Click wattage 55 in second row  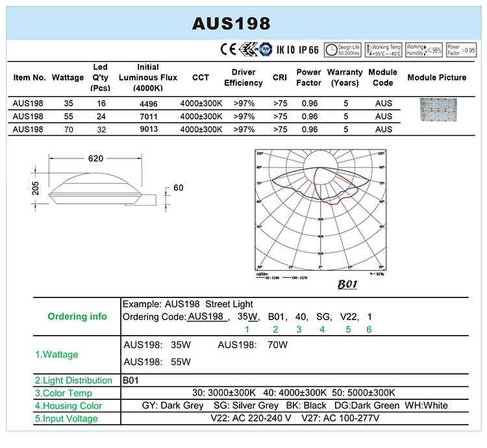coord(69,116)
